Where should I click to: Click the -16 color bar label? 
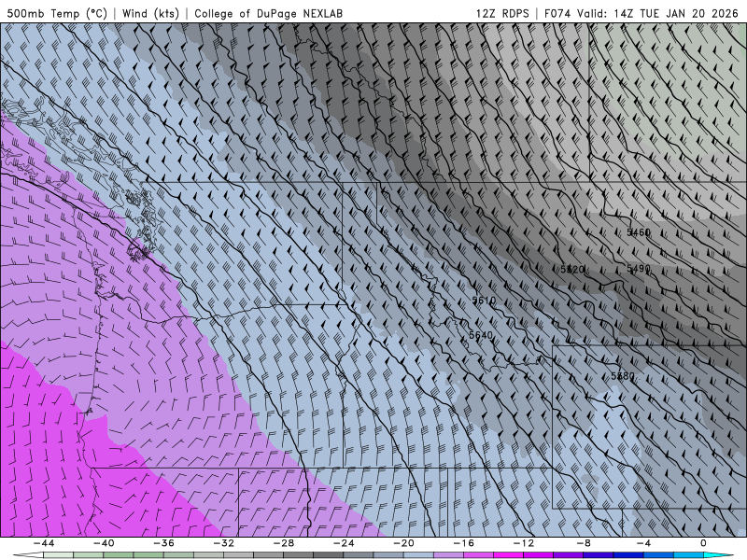464,543
